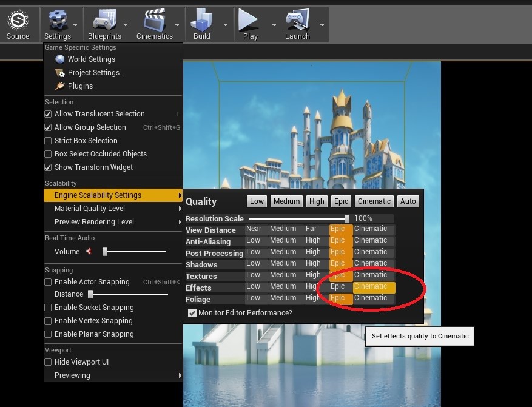The image size is (532, 407).
Task: Set Foliage to Medium
Action: (x=286, y=298)
